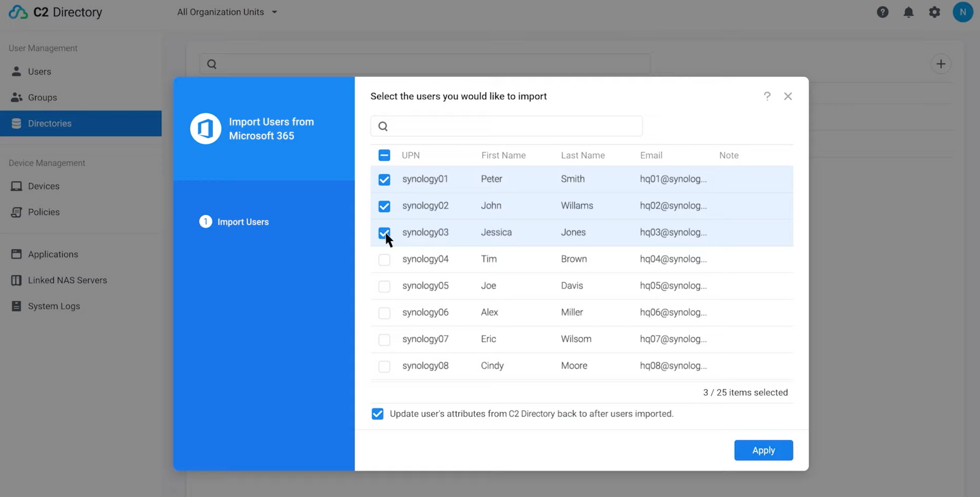
Task: Click the C2 Directory cloud logo
Action: (18, 12)
